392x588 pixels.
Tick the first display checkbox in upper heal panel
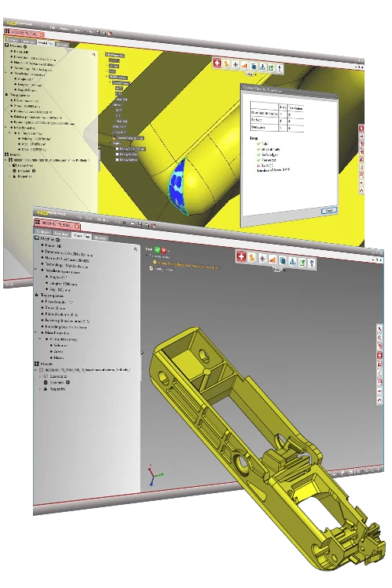tap(117, 148)
